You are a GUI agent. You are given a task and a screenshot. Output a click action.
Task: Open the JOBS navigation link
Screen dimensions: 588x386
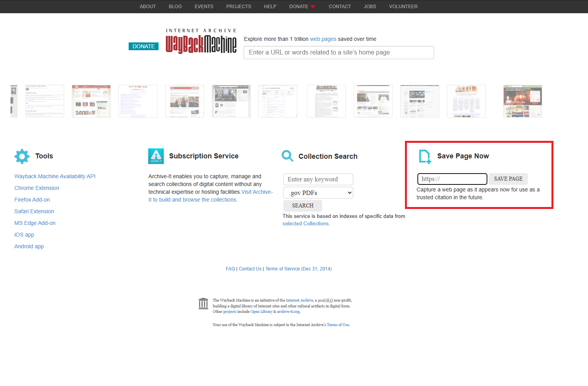click(370, 7)
